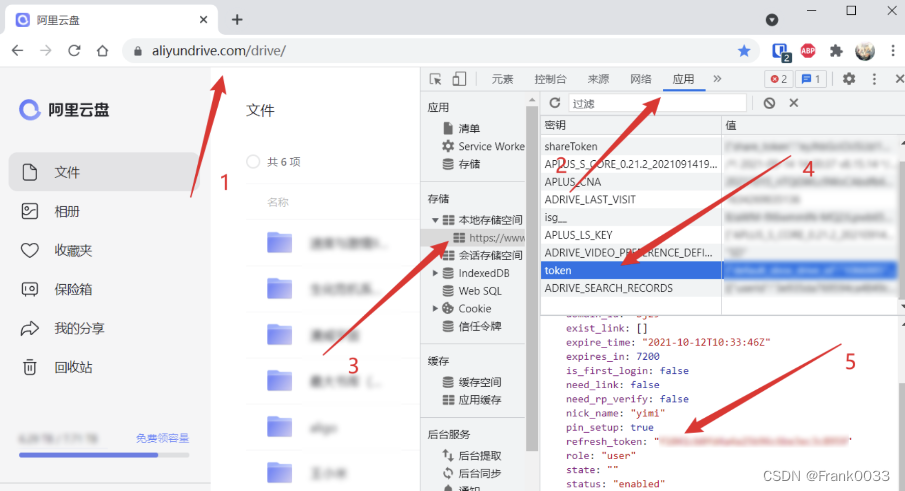Select 后台同步 service item
This screenshot has width=905, height=491.
coord(472,473)
